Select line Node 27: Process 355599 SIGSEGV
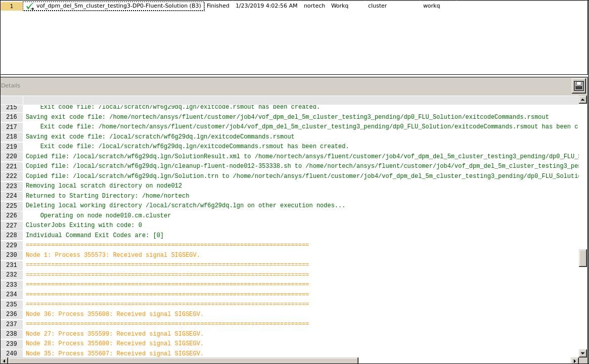 pos(115,334)
